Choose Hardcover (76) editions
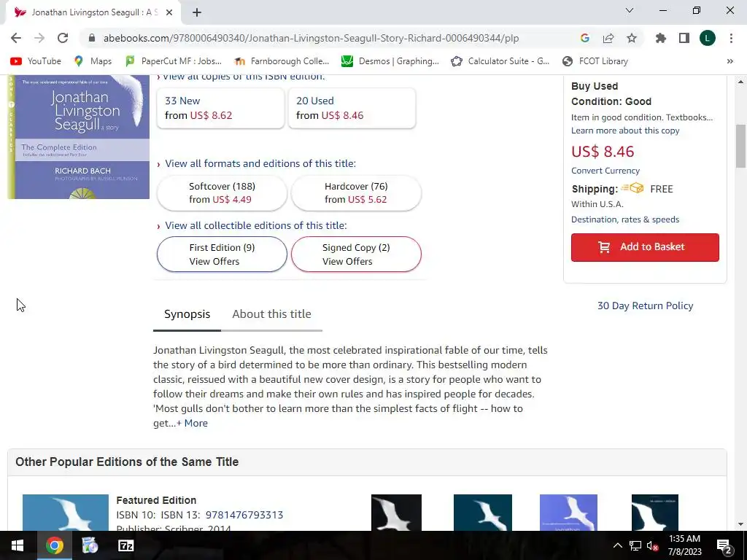Screen dimensions: 747x560 356,192
